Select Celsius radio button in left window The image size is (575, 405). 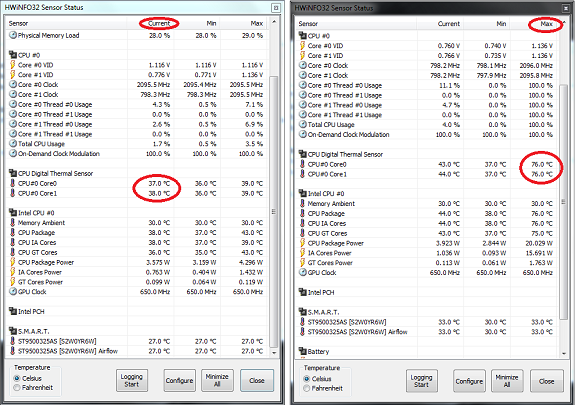[17, 378]
